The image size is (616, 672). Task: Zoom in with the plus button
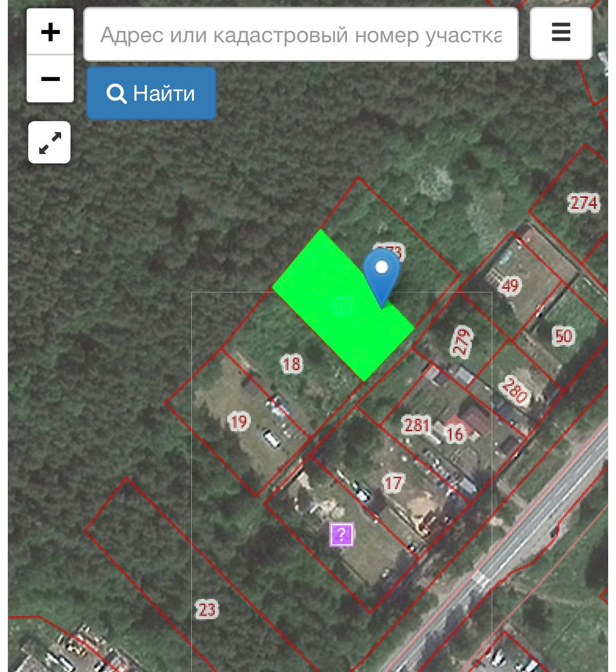coord(50,32)
